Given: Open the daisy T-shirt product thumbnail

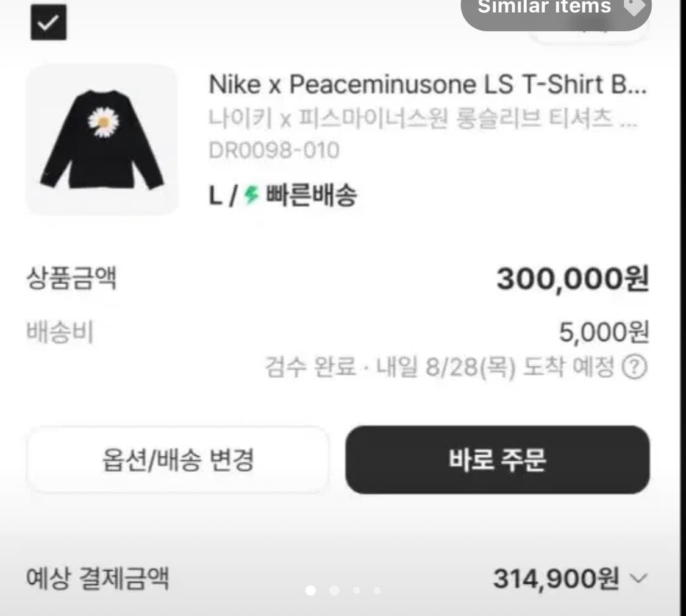Looking at the screenshot, I should click(102, 140).
